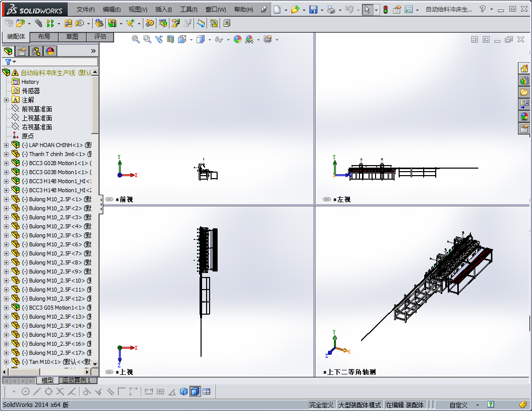Click the 自定义 units status button
532x411 pixels.
click(x=458, y=405)
